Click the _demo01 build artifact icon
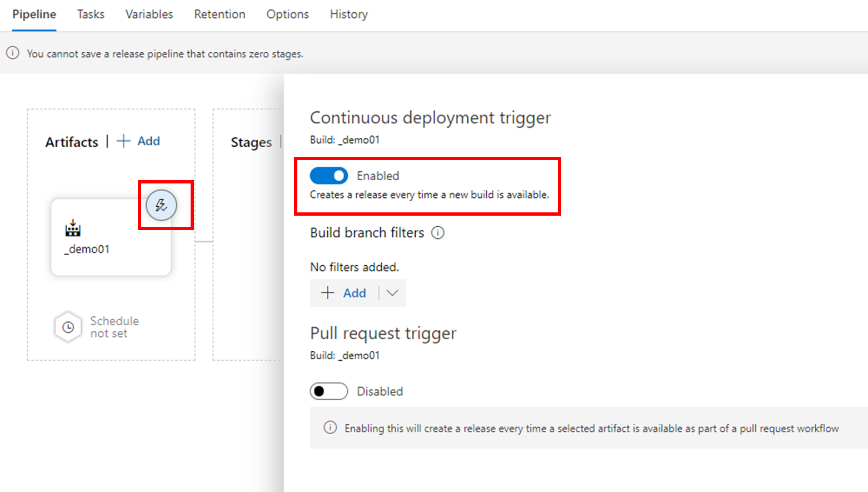 click(73, 228)
